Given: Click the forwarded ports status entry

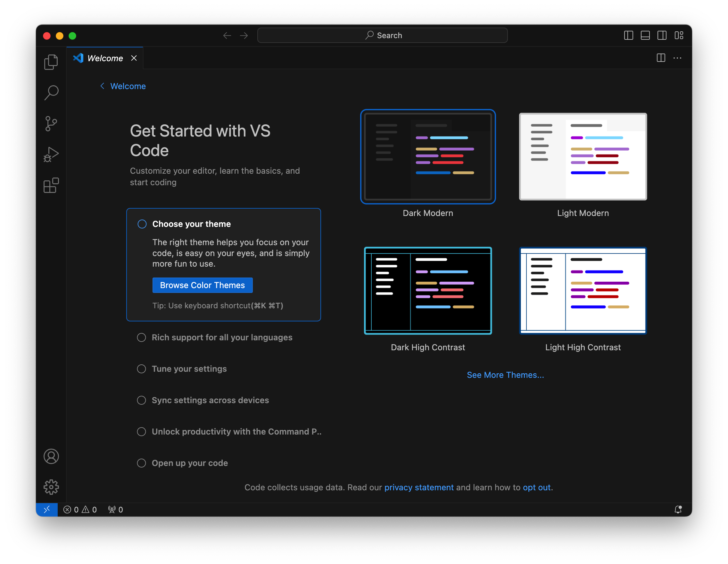Looking at the screenshot, I should [x=115, y=510].
